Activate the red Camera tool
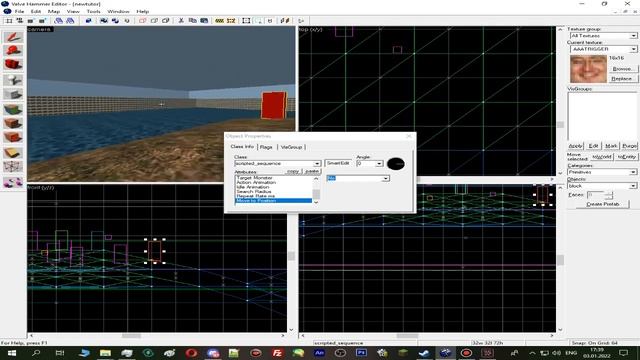 point(13,64)
